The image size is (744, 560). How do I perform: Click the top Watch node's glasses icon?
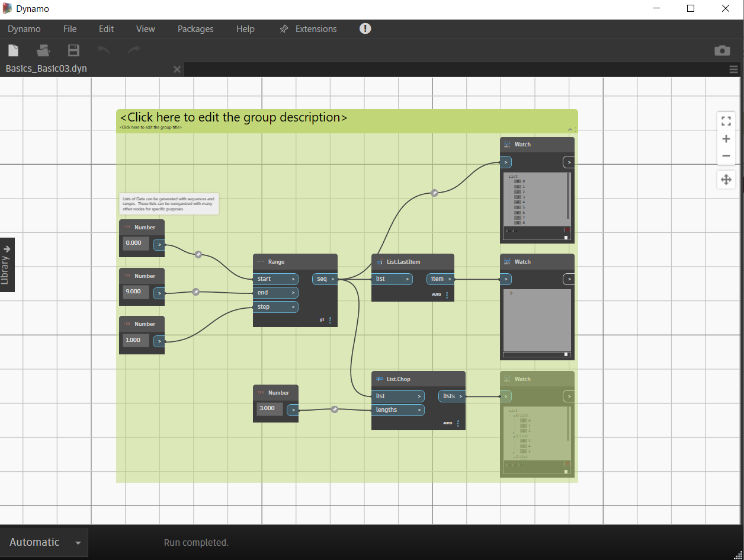[507, 145]
